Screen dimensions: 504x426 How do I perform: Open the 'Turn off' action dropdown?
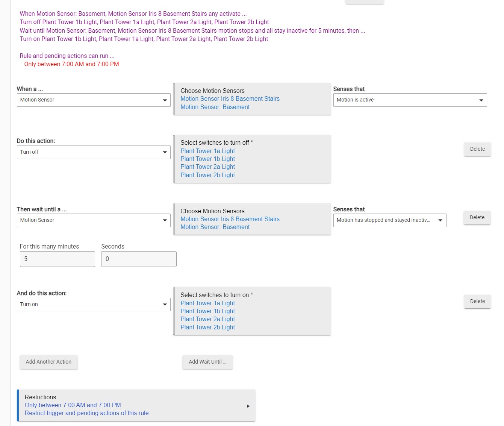(x=94, y=152)
